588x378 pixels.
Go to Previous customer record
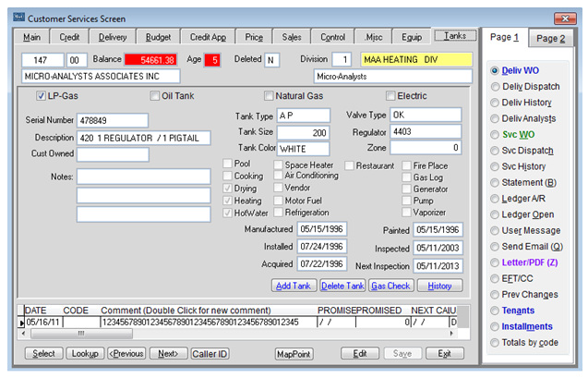point(126,353)
